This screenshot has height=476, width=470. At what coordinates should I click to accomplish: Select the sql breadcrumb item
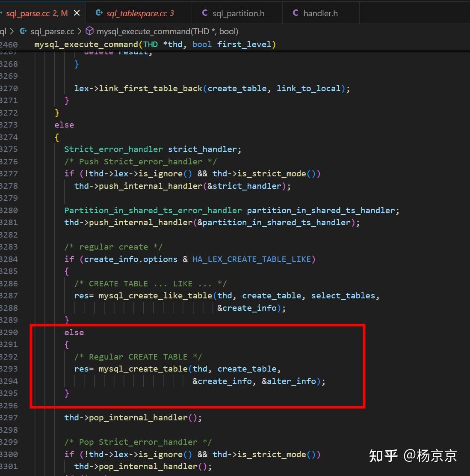3,31
